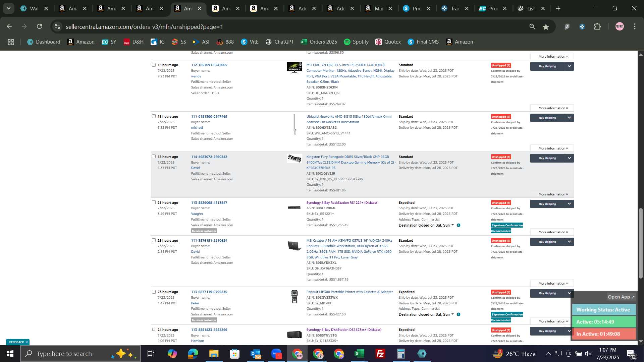Click Buy shipping for MSI MAG monitor order
This screenshot has width=644, height=362.
coord(547,66)
